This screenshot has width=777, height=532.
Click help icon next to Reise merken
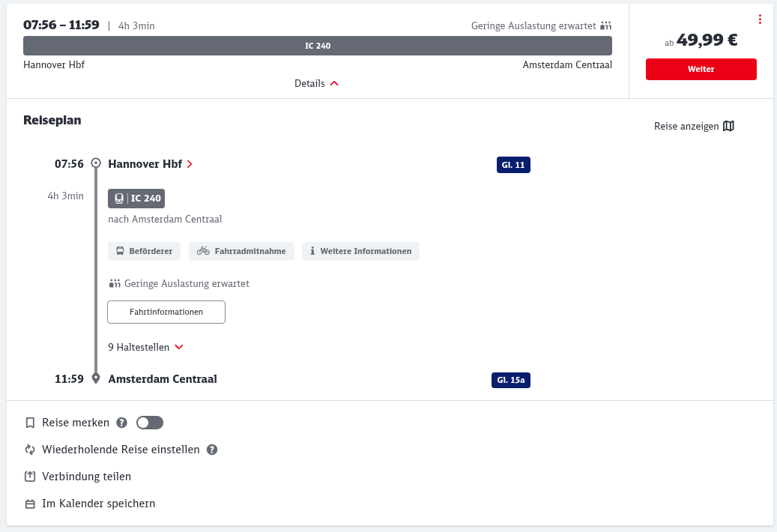(122, 423)
